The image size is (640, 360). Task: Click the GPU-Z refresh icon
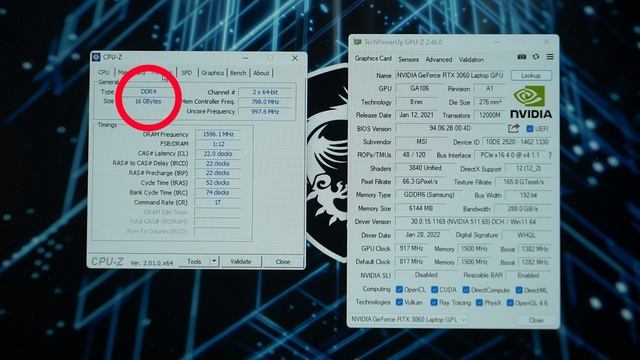point(536,57)
